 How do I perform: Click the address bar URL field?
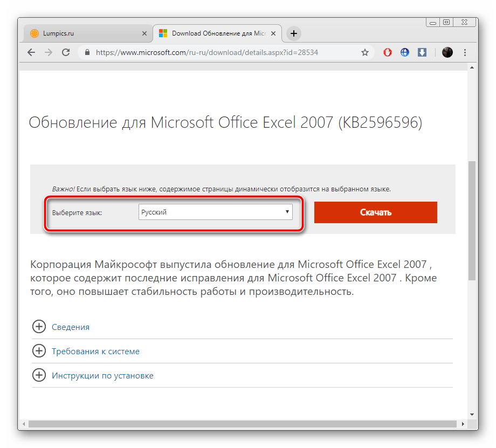216,52
